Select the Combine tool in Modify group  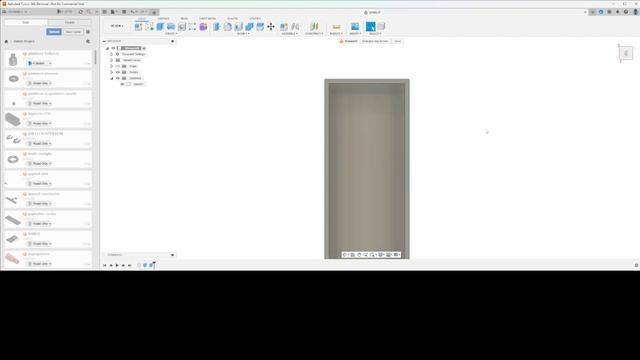pos(249,27)
